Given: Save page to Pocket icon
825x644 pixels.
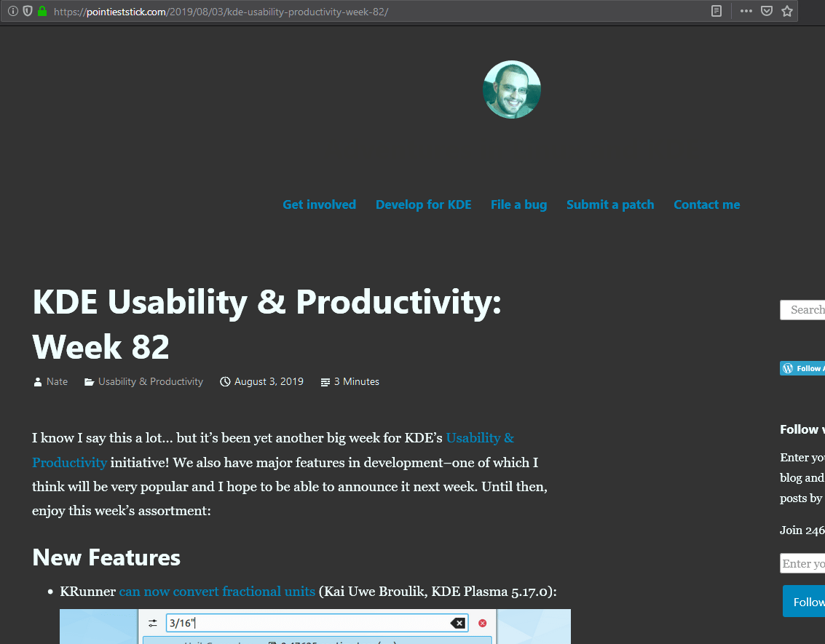Looking at the screenshot, I should point(767,11).
